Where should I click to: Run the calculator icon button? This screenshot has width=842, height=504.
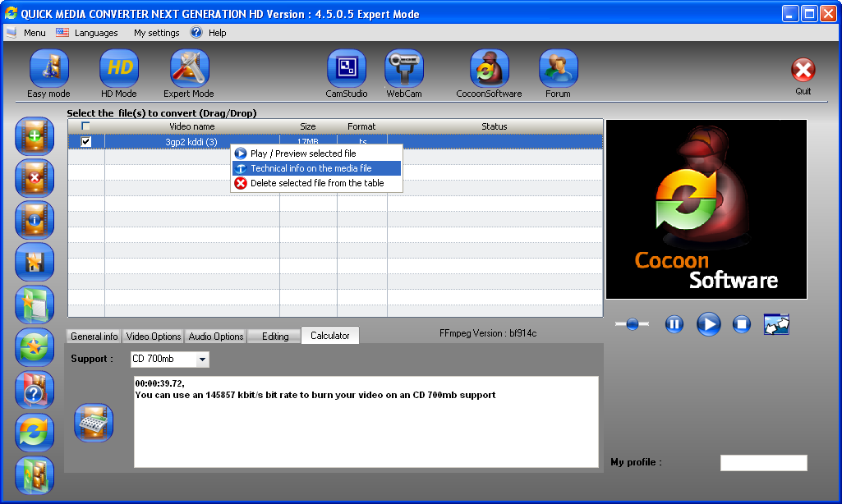click(x=94, y=423)
